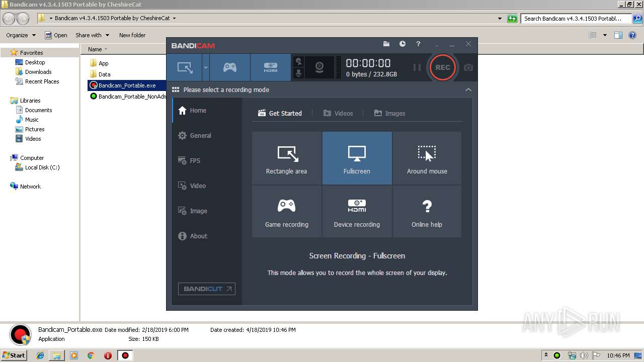Click New folder in Explorer toolbar
This screenshot has height=362, width=644.
(x=132, y=35)
